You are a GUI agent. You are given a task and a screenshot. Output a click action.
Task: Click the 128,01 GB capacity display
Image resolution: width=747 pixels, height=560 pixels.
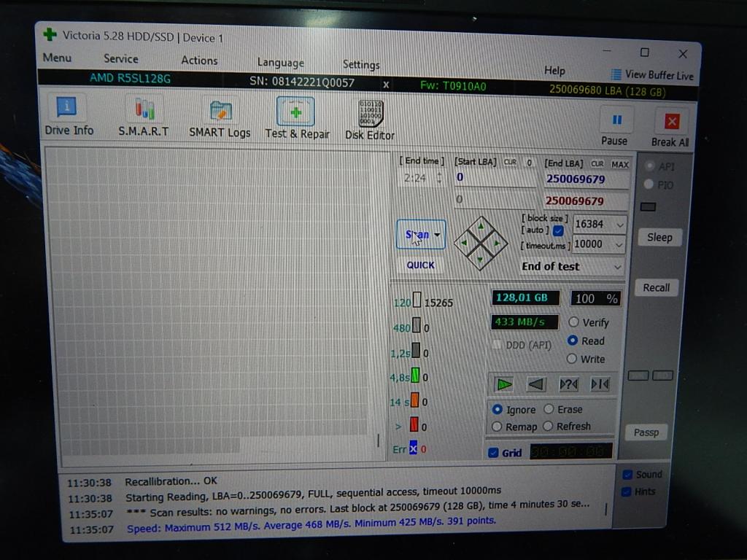coord(525,297)
